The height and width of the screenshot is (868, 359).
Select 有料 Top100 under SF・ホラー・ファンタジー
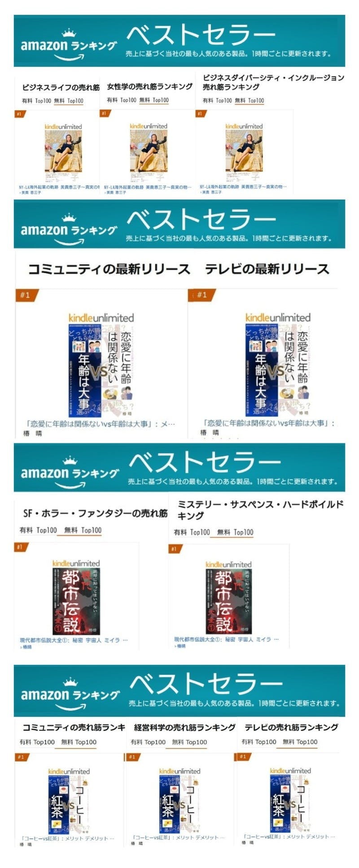click(38, 530)
